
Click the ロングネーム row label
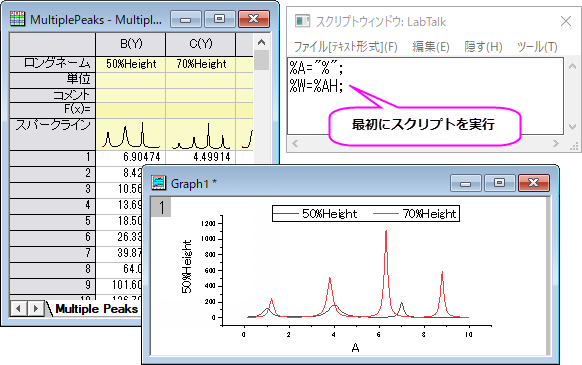tap(52, 64)
